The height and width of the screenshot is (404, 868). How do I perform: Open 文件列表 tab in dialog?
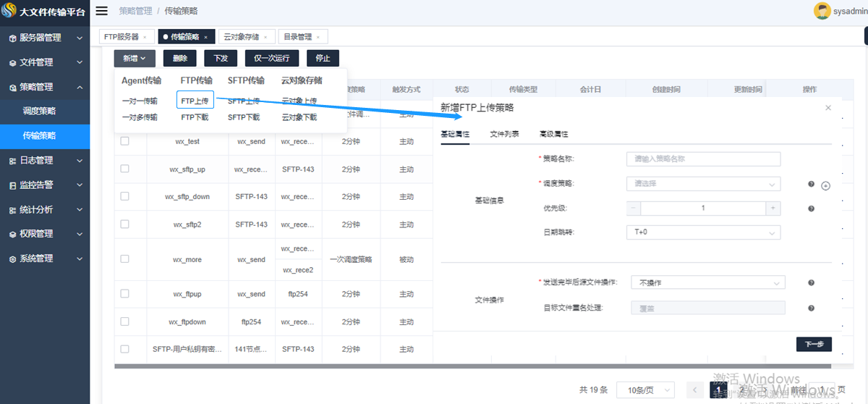(504, 134)
